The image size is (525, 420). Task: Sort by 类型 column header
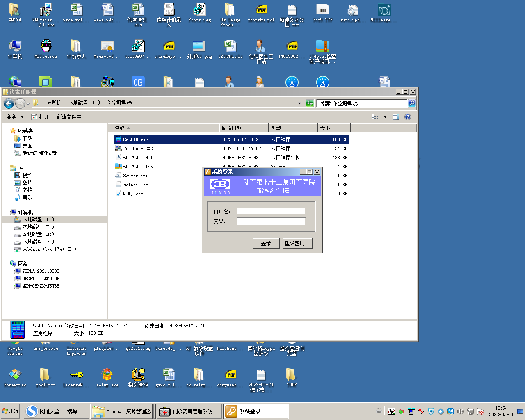(x=293, y=128)
